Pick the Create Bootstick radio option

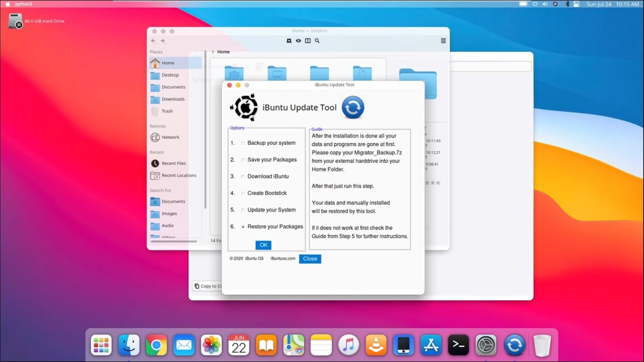pos(243,194)
